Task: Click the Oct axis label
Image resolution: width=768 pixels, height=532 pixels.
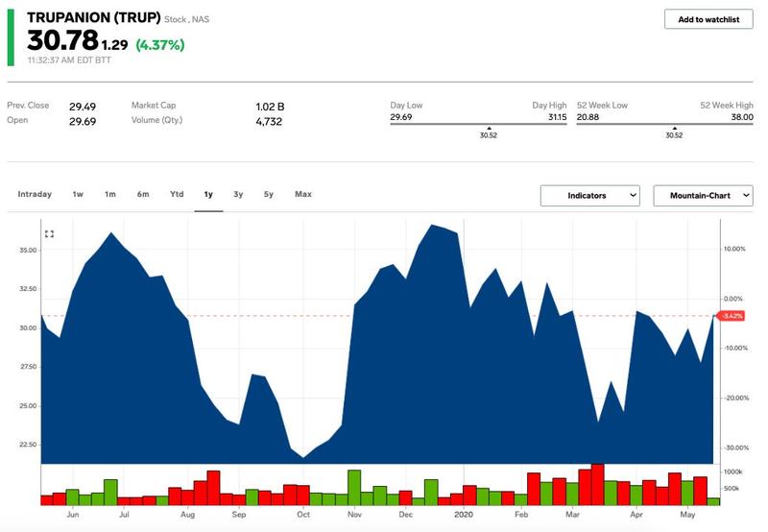Action: tap(303, 515)
